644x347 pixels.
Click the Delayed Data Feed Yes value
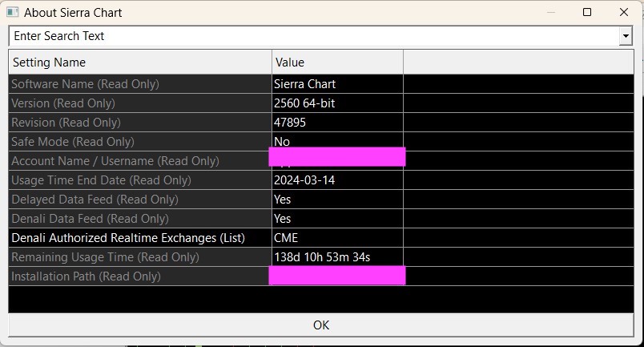(x=283, y=200)
